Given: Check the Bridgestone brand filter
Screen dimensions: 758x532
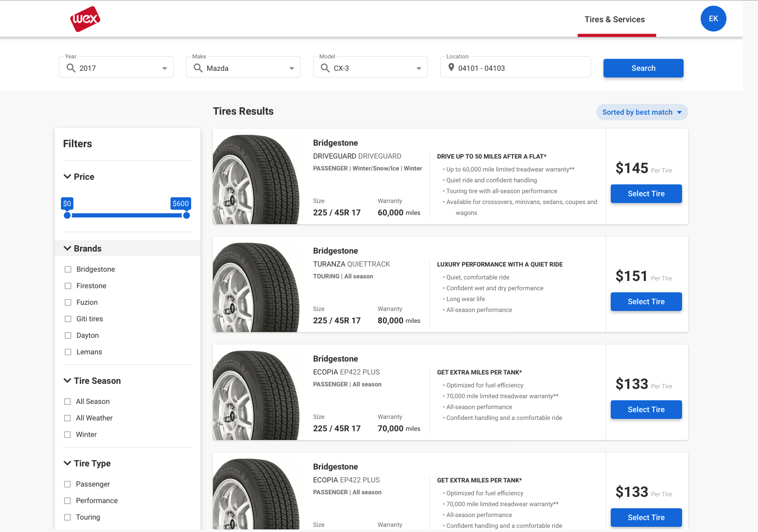Looking at the screenshot, I should click(68, 269).
